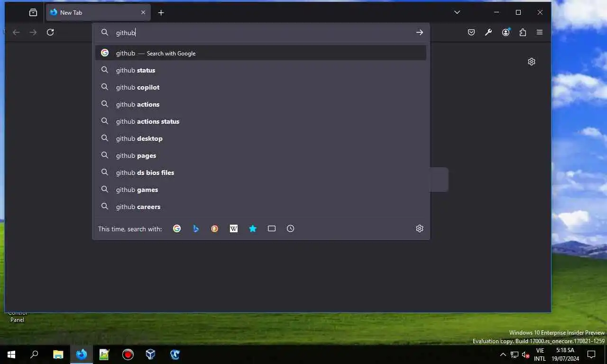Open Windows Start menu
The width and height of the screenshot is (607, 364).
pyautogui.click(x=11, y=354)
